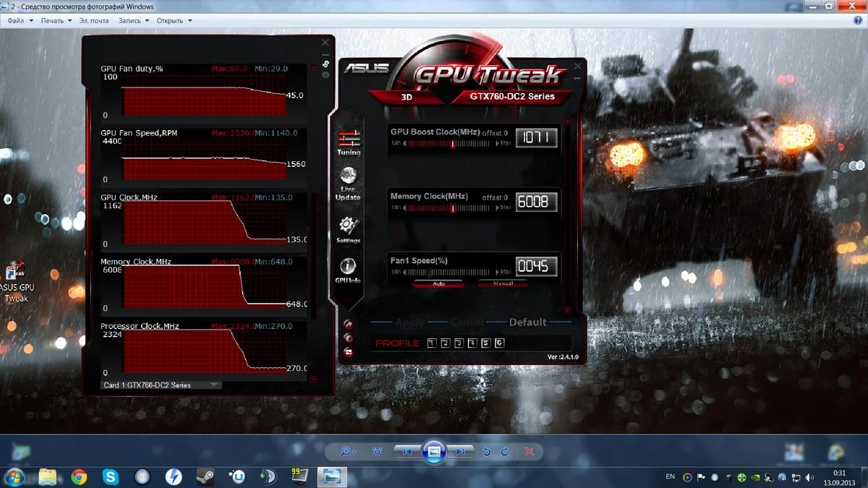Switch Fan1 Speed to Auto mode
Screen dimensions: 868x488
click(438, 284)
